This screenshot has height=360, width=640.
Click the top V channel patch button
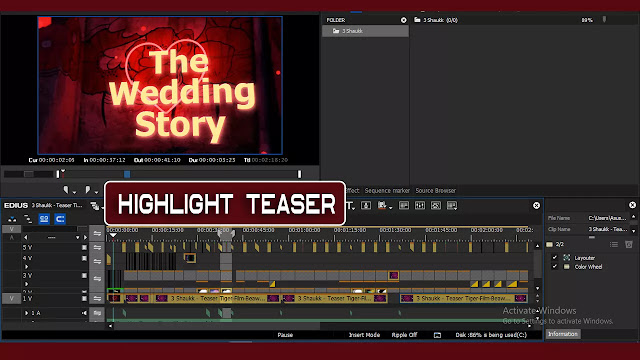[x=11, y=229]
